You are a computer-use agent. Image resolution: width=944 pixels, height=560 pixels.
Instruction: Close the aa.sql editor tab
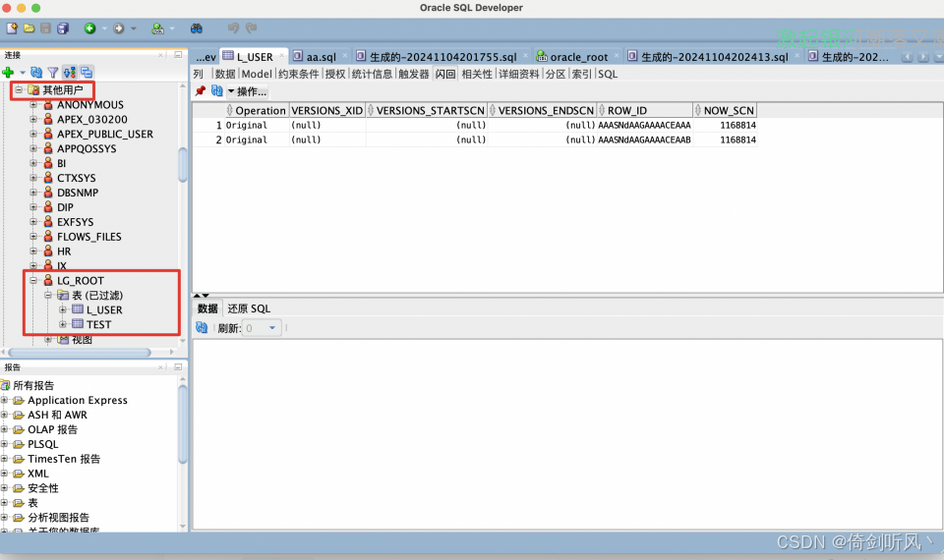[345, 55]
